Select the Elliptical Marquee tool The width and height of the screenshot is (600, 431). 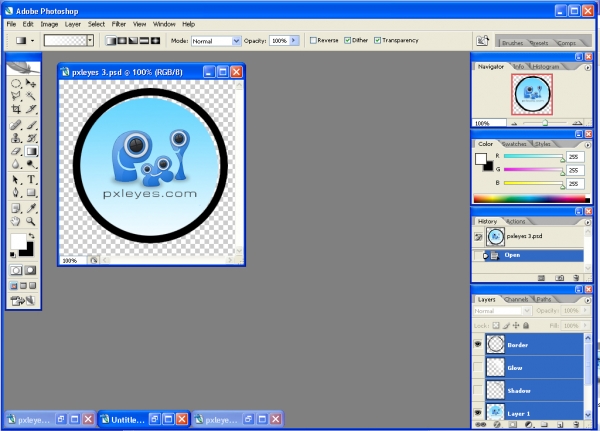pyautogui.click(x=16, y=83)
